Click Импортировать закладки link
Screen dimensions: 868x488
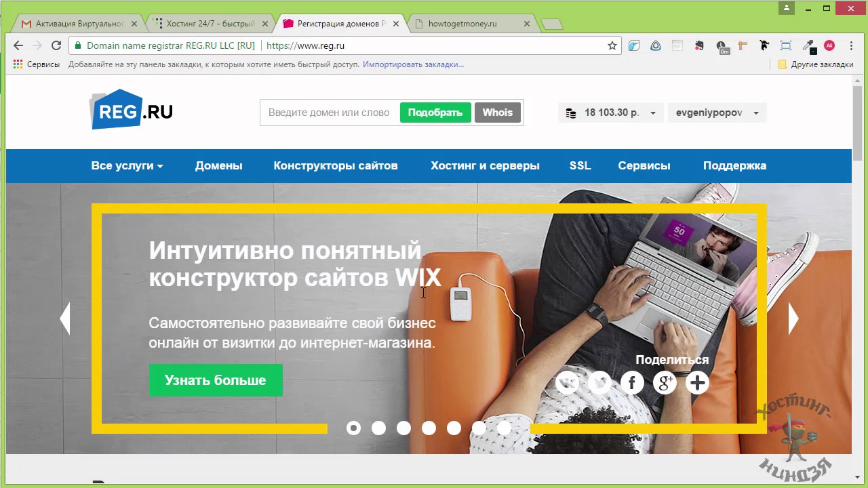coord(413,64)
